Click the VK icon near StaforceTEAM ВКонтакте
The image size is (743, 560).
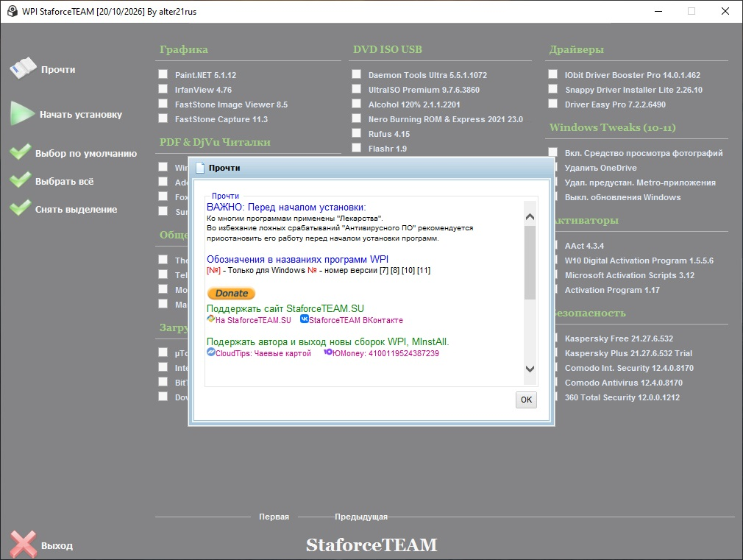point(305,319)
